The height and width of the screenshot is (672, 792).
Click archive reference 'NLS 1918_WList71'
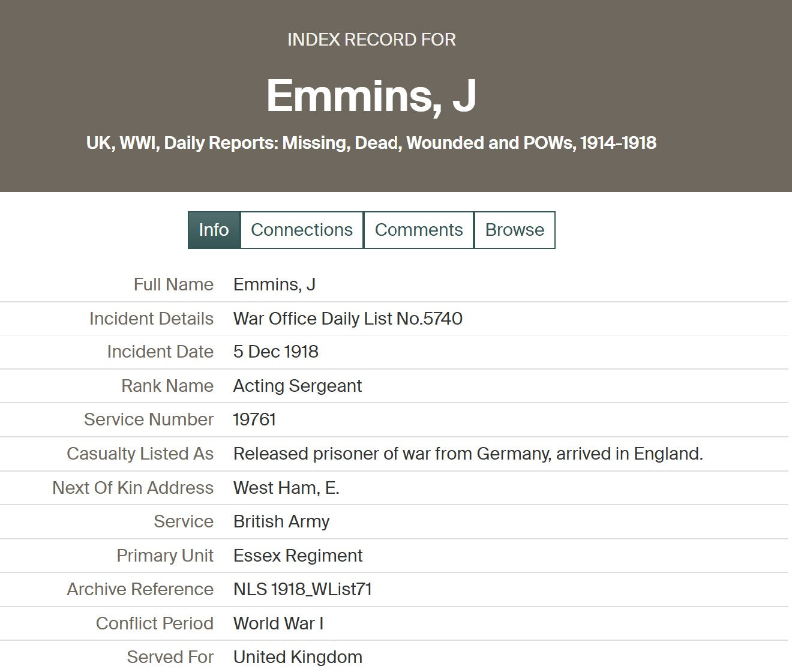(x=302, y=589)
